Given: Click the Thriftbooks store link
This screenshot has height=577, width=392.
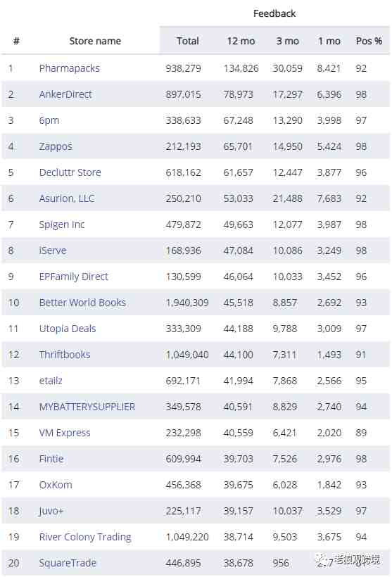Looking at the screenshot, I should pos(65,355).
